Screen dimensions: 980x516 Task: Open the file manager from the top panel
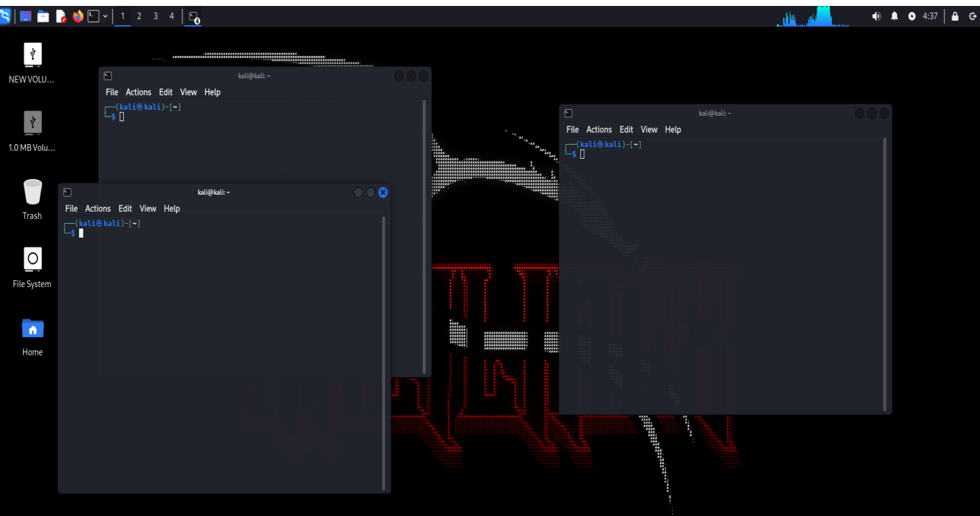43,16
